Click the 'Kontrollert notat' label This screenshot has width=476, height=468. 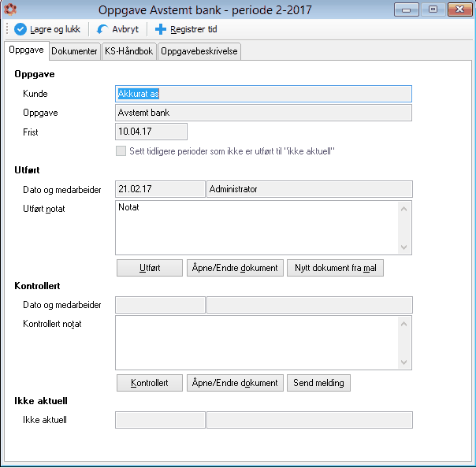coord(52,324)
